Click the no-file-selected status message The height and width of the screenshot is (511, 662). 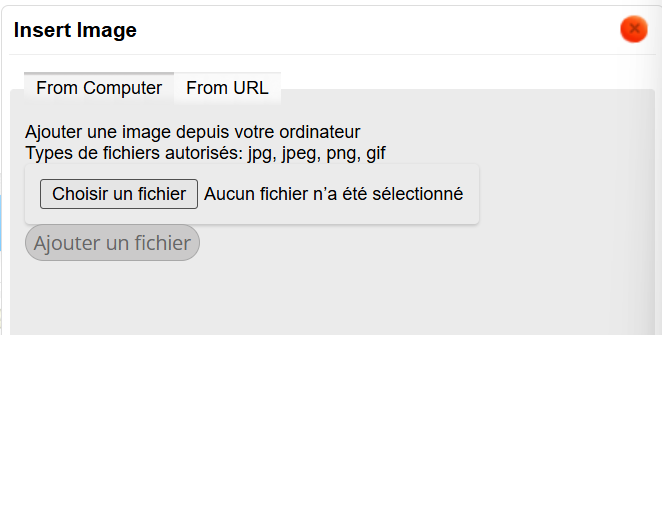pyautogui.click(x=333, y=194)
